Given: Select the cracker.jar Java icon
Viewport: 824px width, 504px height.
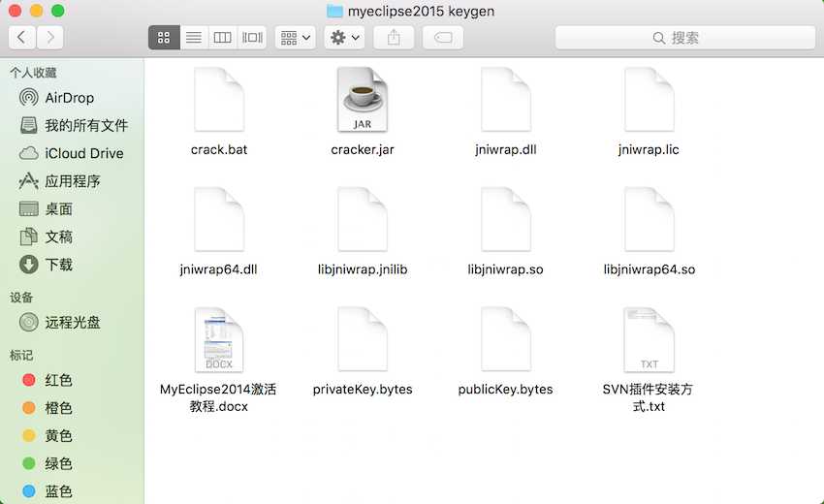Looking at the screenshot, I should [x=363, y=99].
